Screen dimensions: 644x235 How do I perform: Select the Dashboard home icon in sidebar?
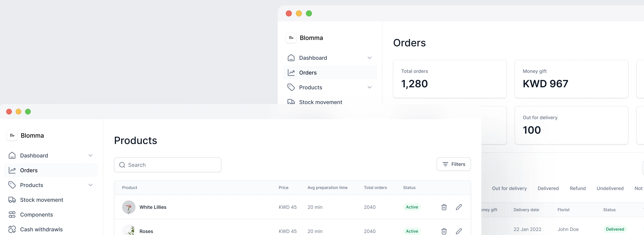(12, 155)
